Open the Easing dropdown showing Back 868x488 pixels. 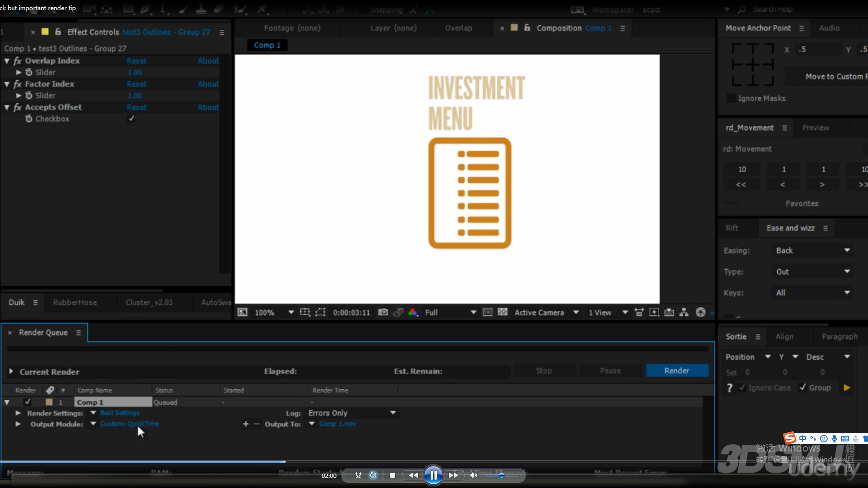[x=813, y=250]
